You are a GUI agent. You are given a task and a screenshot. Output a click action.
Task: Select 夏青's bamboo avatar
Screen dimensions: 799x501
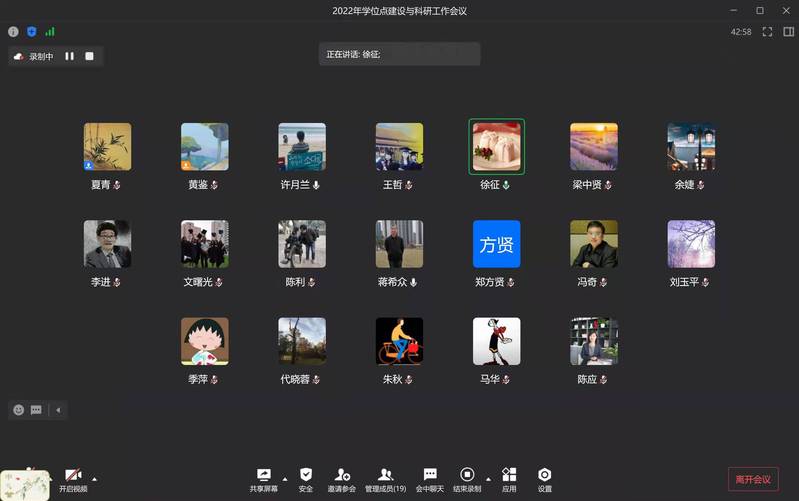coord(108,147)
